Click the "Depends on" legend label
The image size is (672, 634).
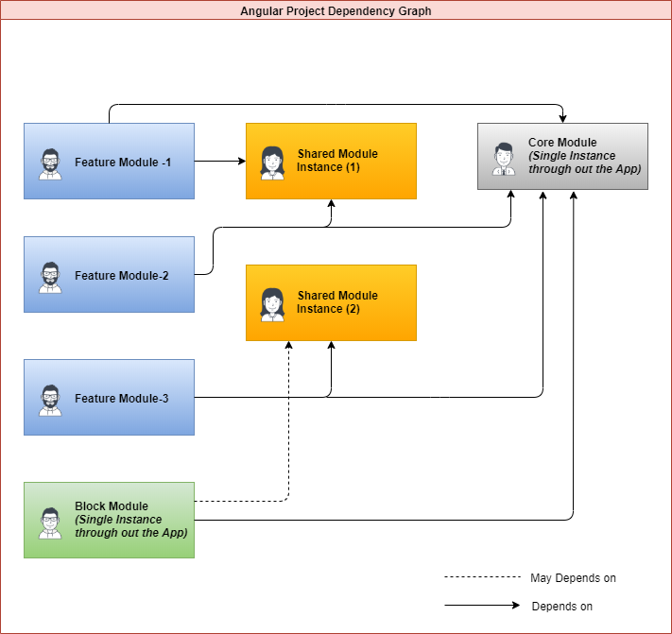[562, 606]
